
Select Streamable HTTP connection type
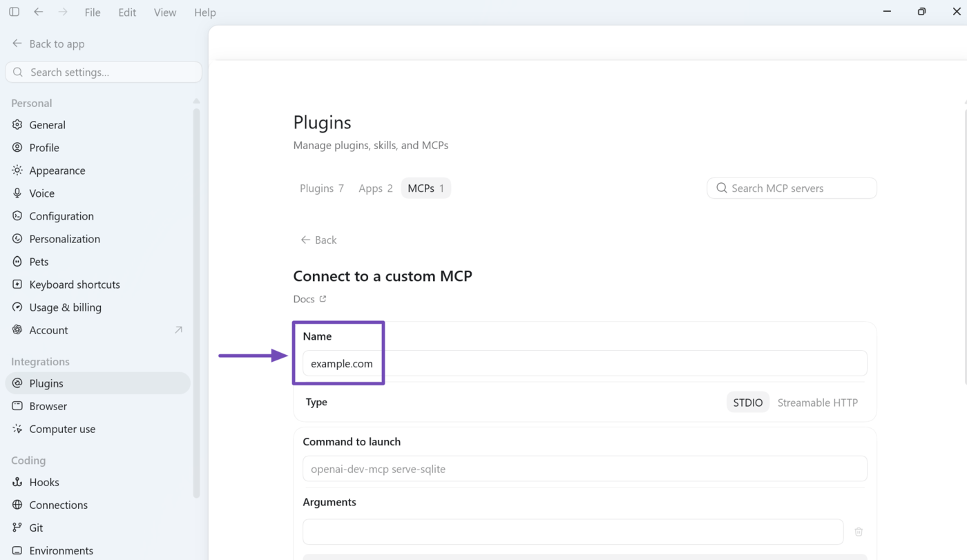pos(818,403)
